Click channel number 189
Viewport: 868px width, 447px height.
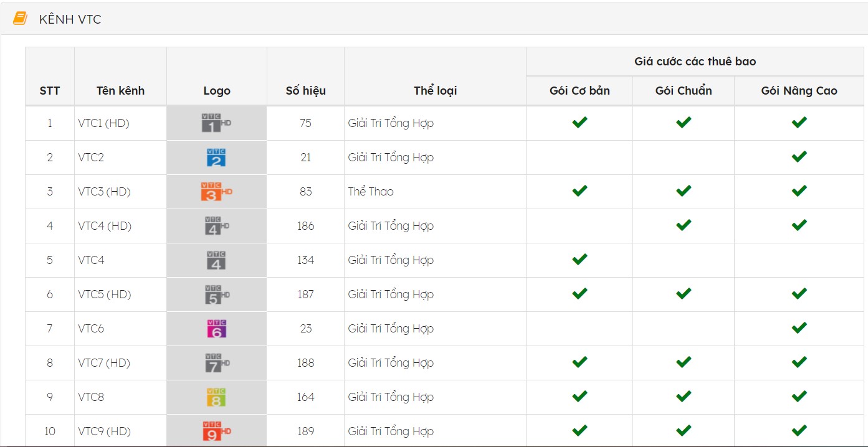pos(305,431)
